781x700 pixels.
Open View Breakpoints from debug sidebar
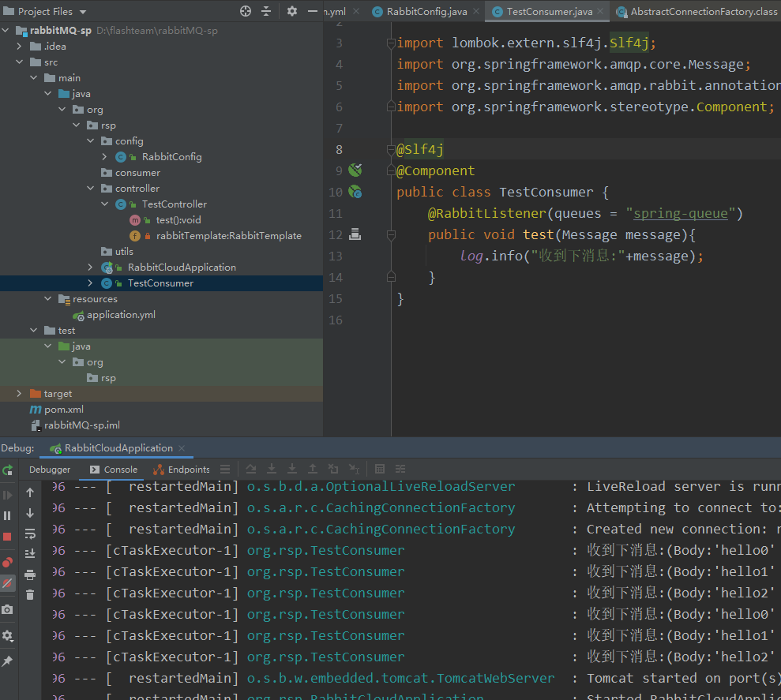coord(8,562)
